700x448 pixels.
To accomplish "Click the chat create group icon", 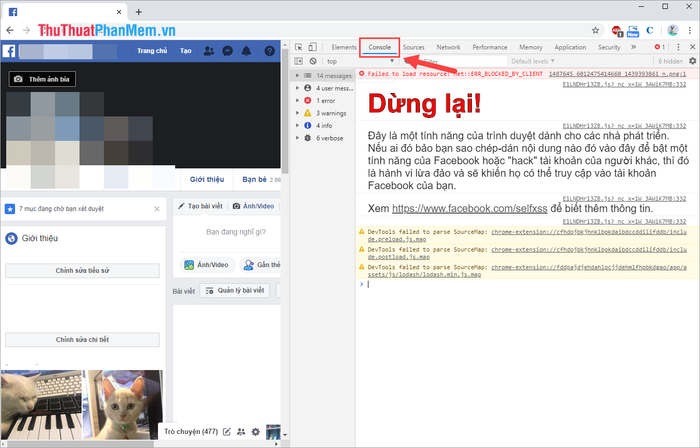I will click(x=241, y=431).
